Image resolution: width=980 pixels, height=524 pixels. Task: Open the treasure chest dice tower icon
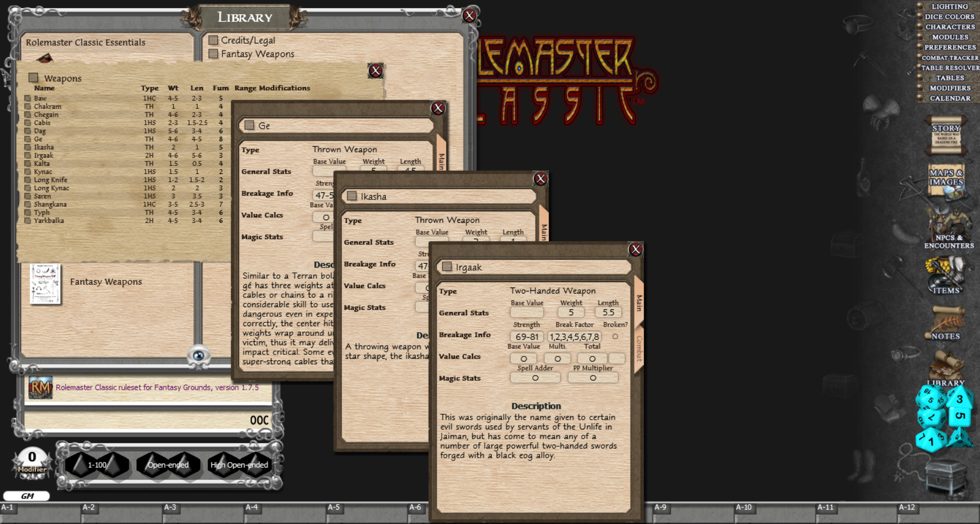point(946,478)
